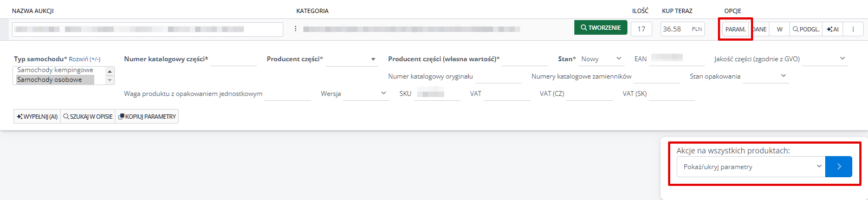Open the Stan dropdown showing Nowy

[x=601, y=59]
